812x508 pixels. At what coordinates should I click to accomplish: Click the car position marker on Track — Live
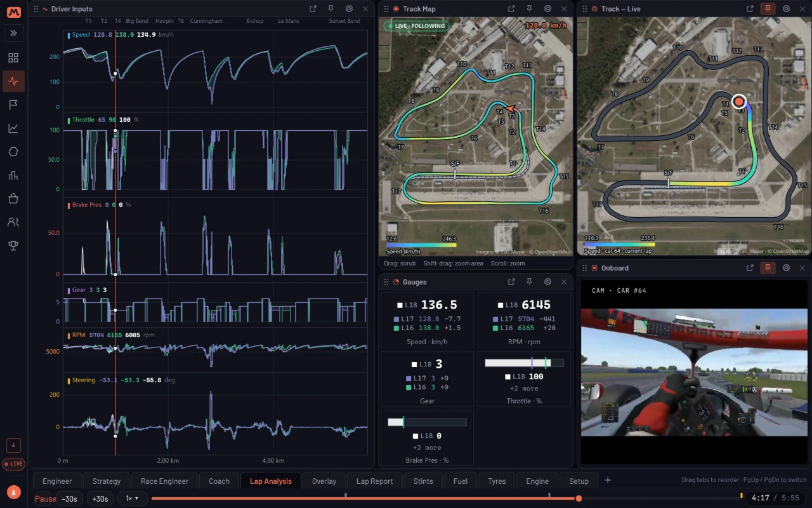coord(738,102)
